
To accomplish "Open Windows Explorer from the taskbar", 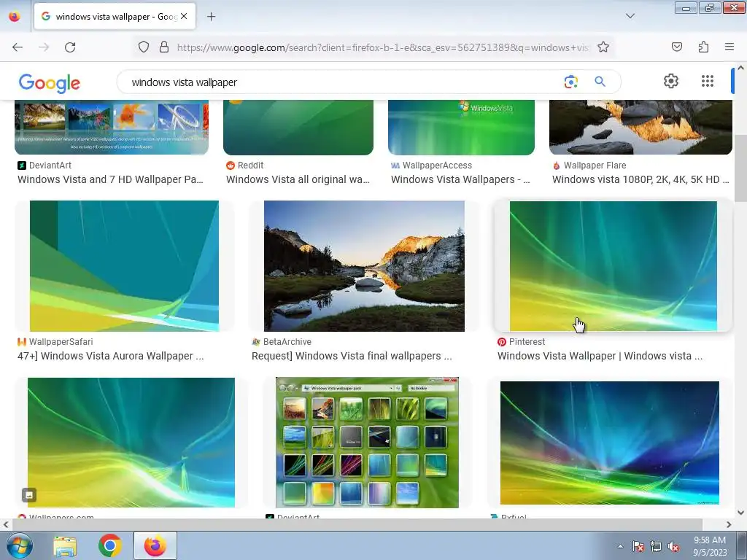I will pos(65,545).
